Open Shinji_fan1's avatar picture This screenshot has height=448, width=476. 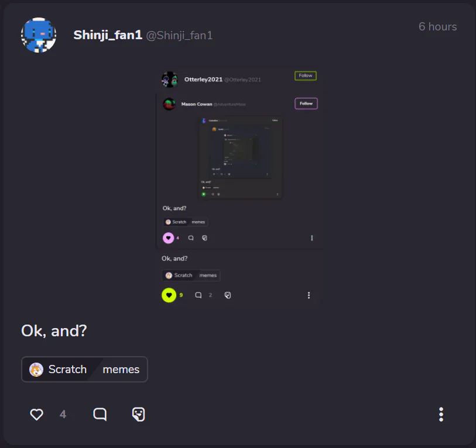coord(39,35)
